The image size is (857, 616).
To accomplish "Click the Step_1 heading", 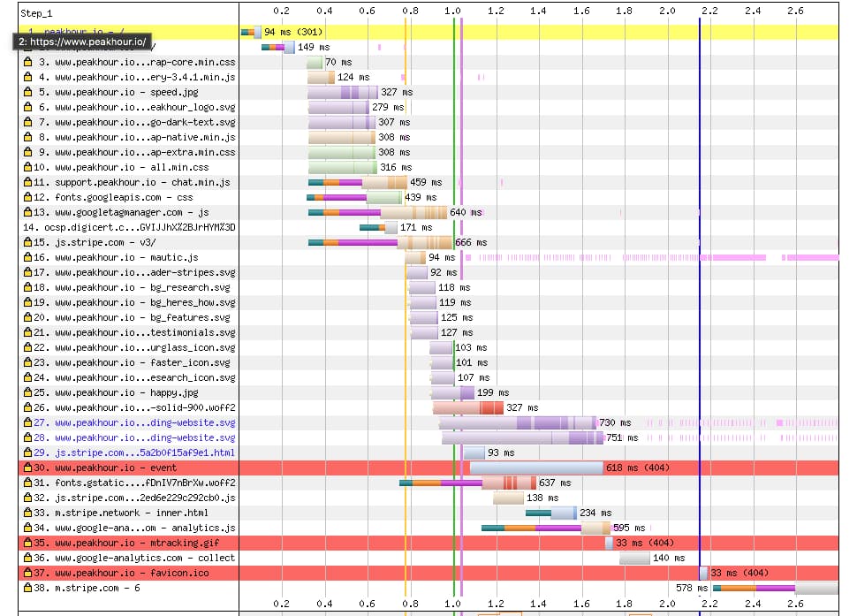I will pyautogui.click(x=36, y=13).
